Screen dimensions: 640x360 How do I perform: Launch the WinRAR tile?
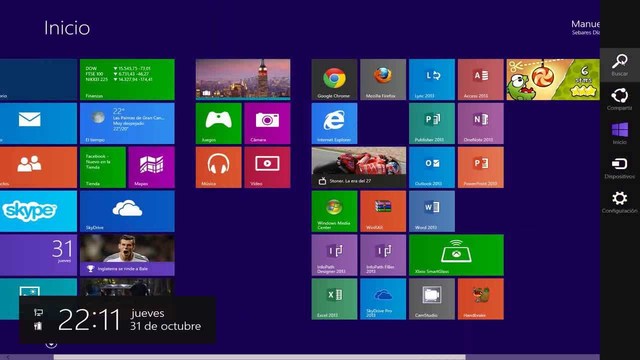383,211
